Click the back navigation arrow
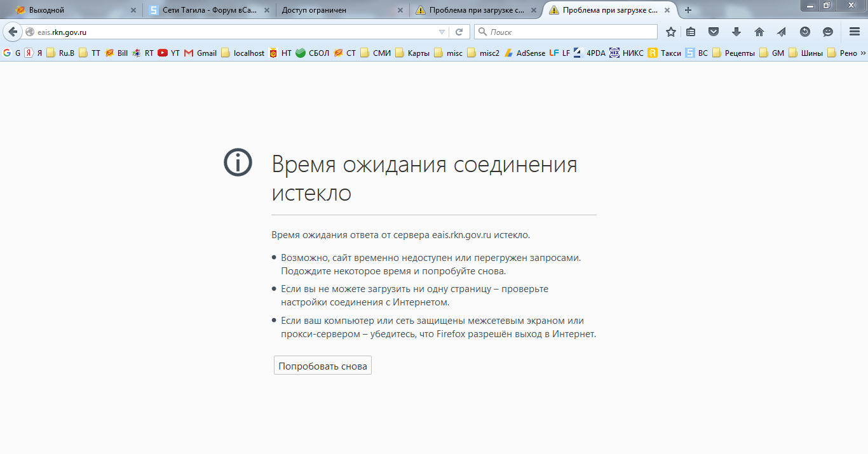Viewport: 868px width, 454px height. [x=12, y=32]
